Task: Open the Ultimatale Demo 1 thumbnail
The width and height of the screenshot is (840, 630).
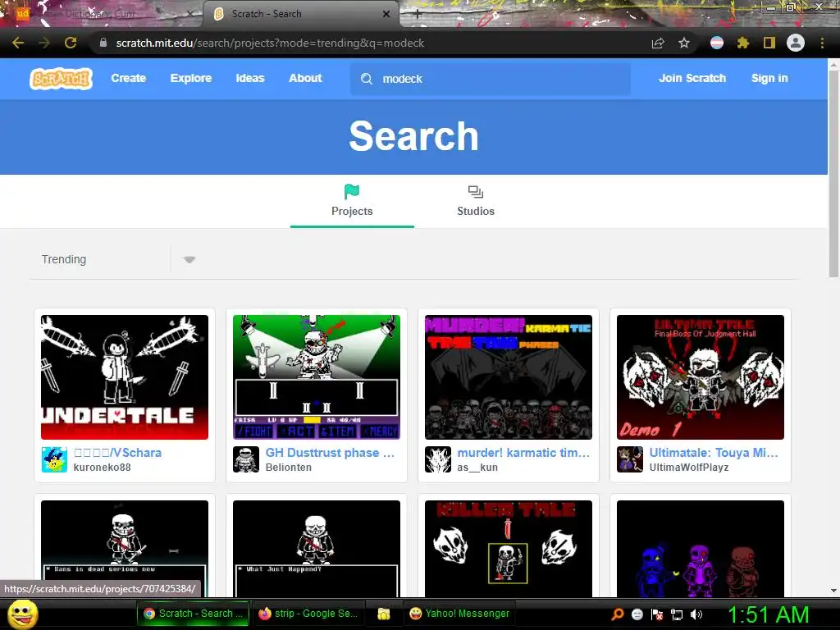Action: coord(701,377)
